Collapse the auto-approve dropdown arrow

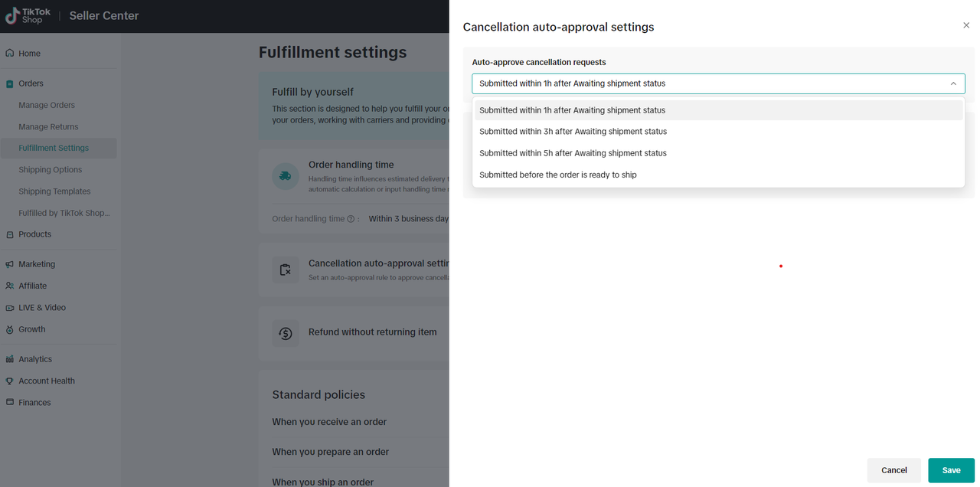click(953, 83)
